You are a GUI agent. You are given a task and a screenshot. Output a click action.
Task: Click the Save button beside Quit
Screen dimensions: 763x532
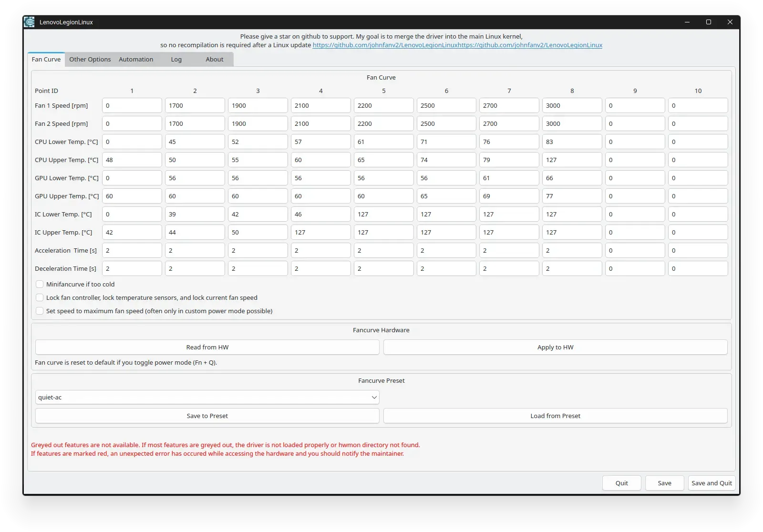(665, 483)
